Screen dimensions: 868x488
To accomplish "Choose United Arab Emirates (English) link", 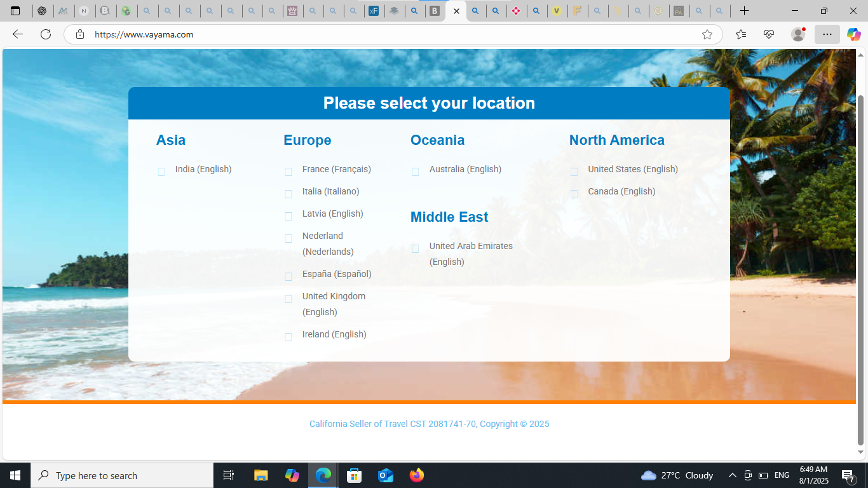I will [471, 254].
